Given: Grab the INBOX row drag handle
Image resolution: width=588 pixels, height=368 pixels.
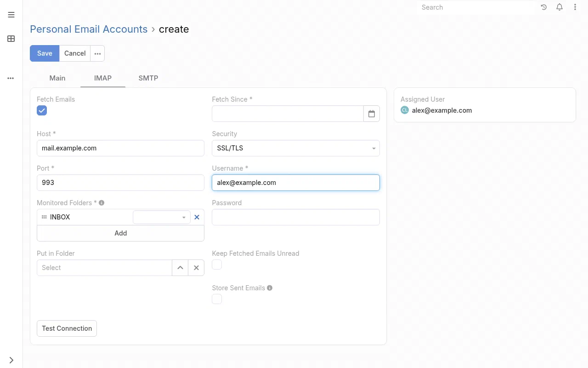Looking at the screenshot, I should [x=44, y=217].
